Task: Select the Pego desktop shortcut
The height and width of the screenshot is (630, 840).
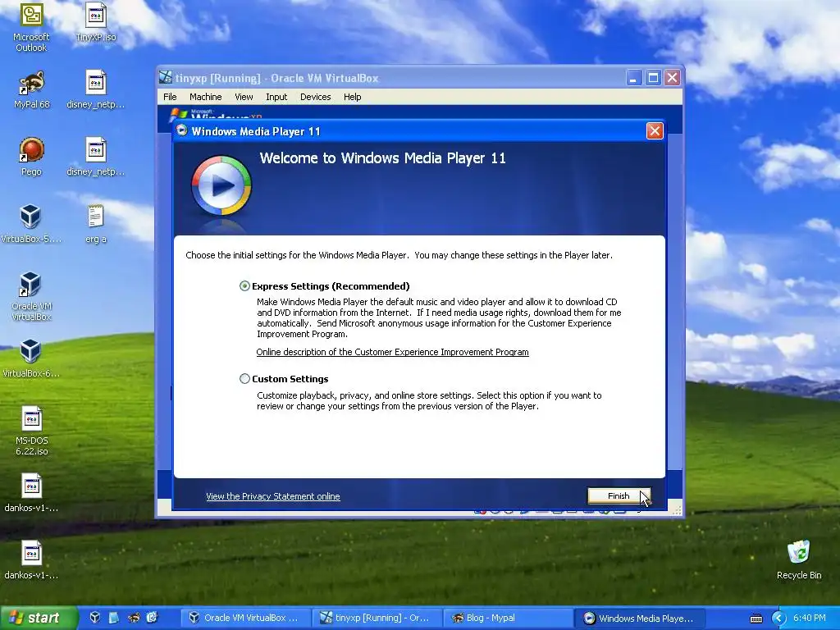Action: coord(32,157)
